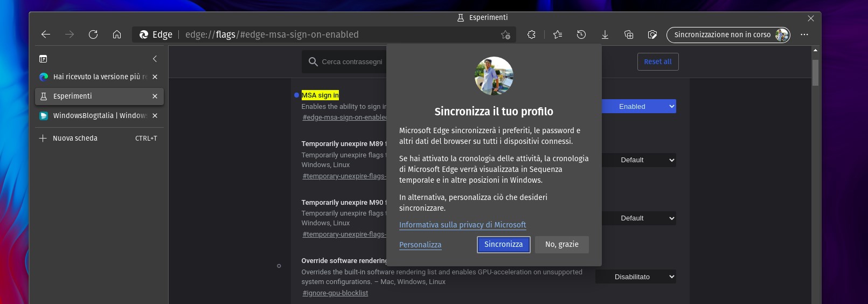Image resolution: width=868 pixels, height=304 pixels.
Task: Click the Personalizza link
Action: pos(420,245)
